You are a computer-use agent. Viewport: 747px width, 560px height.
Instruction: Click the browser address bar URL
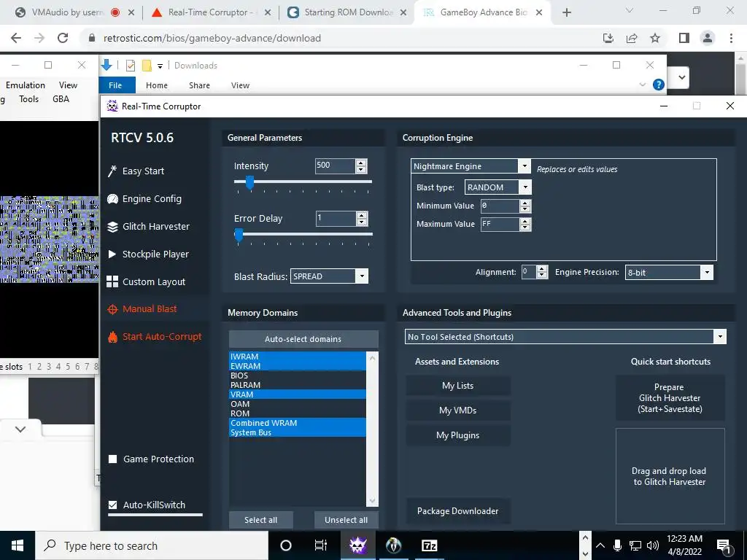click(212, 38)
